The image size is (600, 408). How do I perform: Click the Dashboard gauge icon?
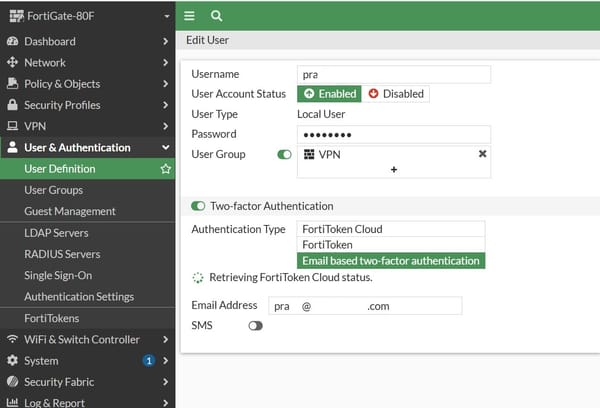[12, 41]
